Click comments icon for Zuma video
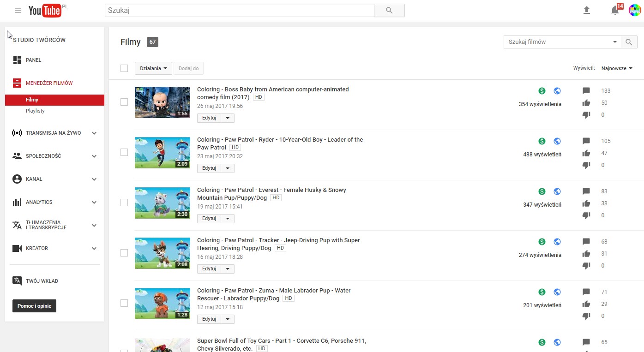This screenshot has height=352, width=644. coord(586,292)
